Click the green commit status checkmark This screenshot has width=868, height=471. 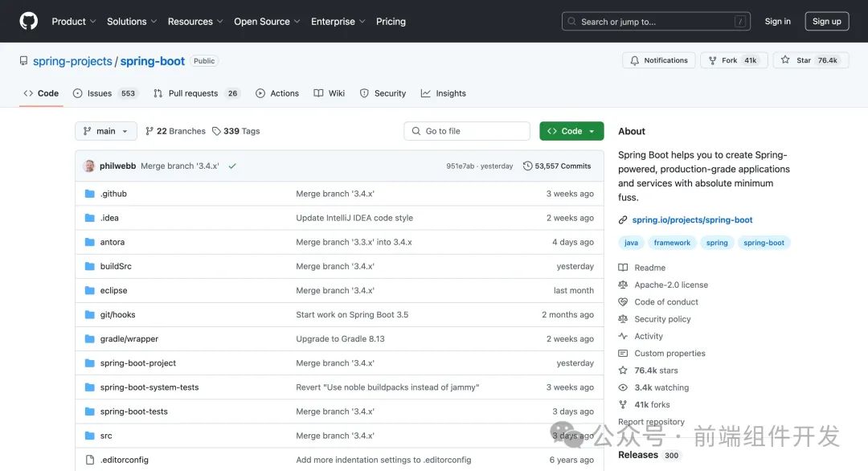[x=232, y=166]
